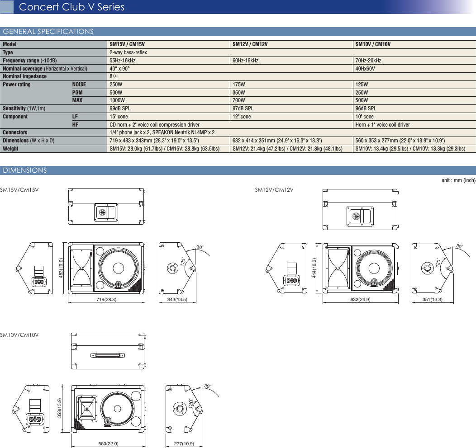Open the SM15V left side connector panel view
The height and width of the screenshot is (448, 476).
34,268
